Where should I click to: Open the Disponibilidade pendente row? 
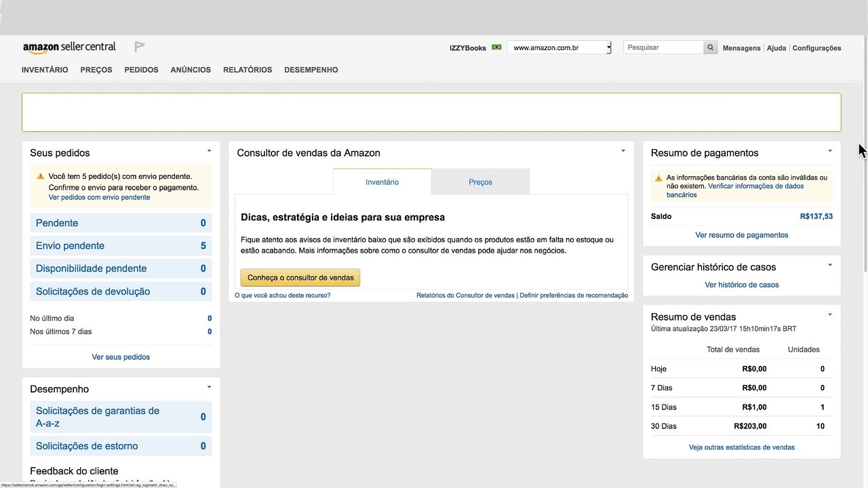[121, 268]
